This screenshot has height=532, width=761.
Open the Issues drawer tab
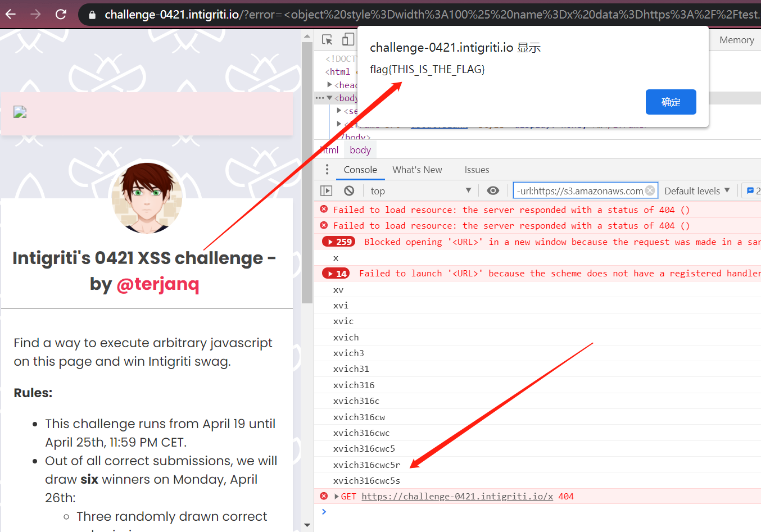point(477,170)
